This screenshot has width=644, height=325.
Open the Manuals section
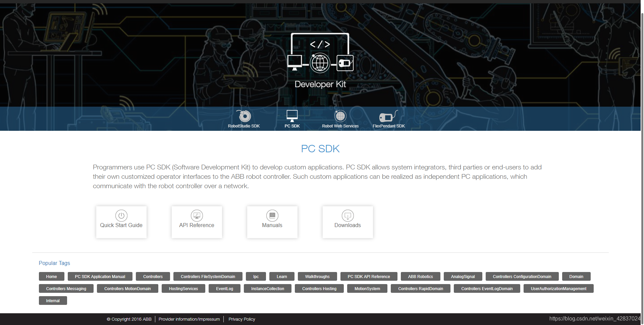point(272,222)
